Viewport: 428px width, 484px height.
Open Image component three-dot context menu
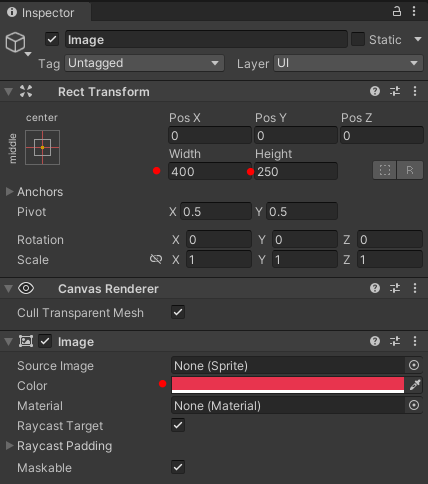click(x=415, y=341)
